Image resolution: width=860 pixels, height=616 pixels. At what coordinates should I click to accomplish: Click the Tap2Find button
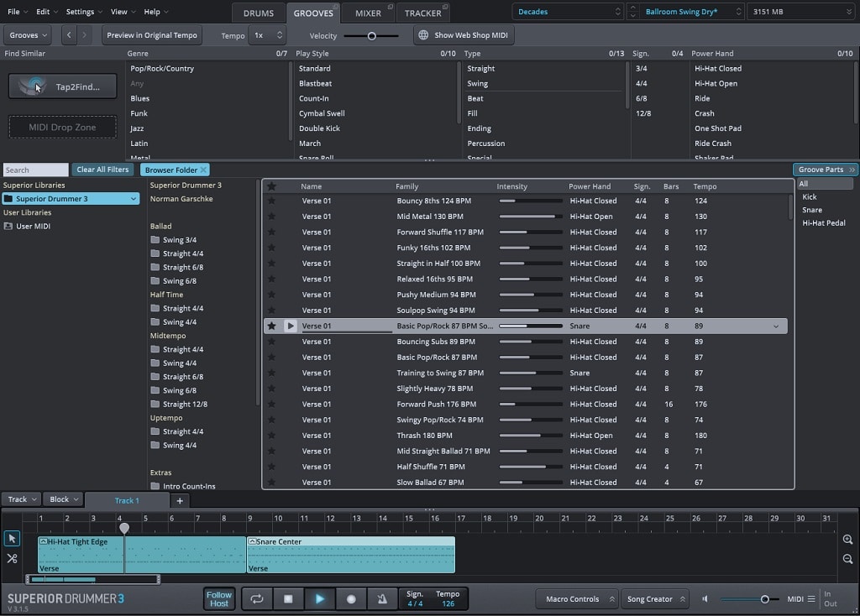pyautogui.click(x=62, y=86)
